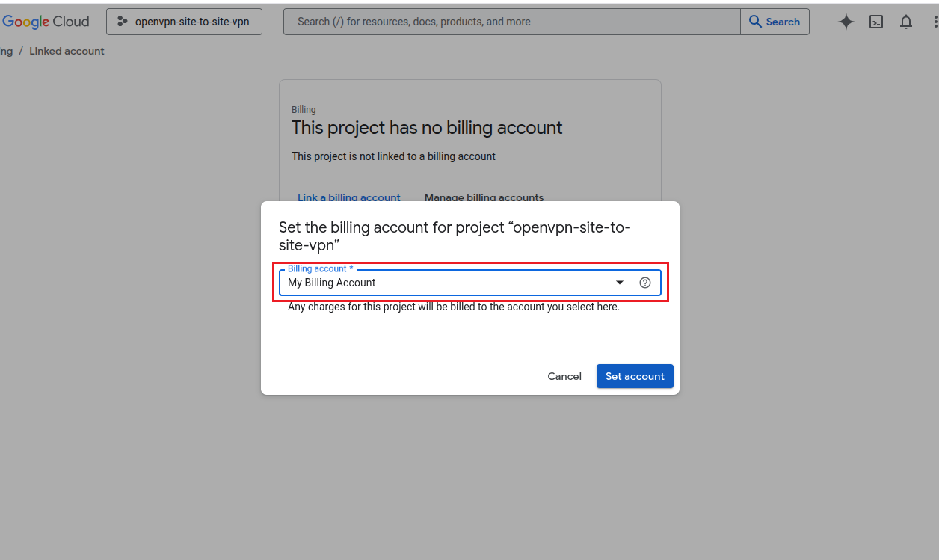Cancel the billing account dialog

pyautogui.click(x=564, y=376)
